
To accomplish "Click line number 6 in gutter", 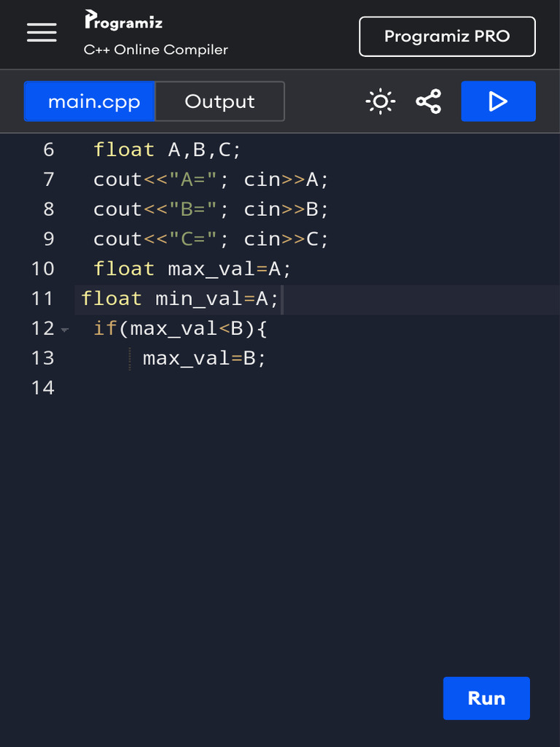I will point(48,150).
